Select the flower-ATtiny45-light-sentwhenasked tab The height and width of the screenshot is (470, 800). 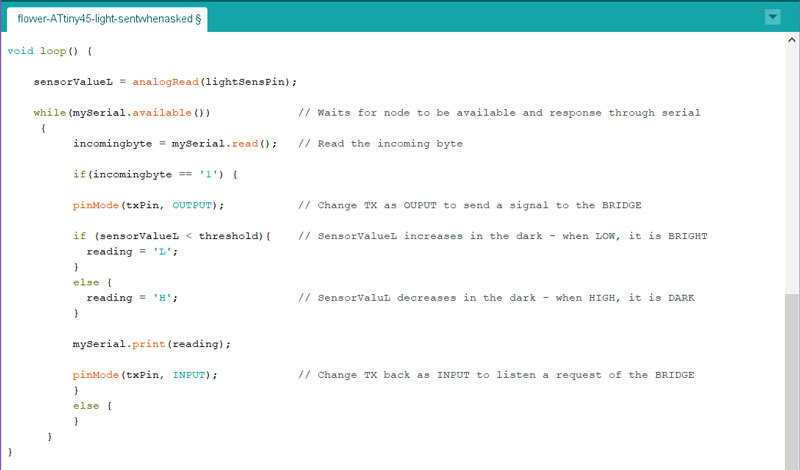click(x=107, y=19)
